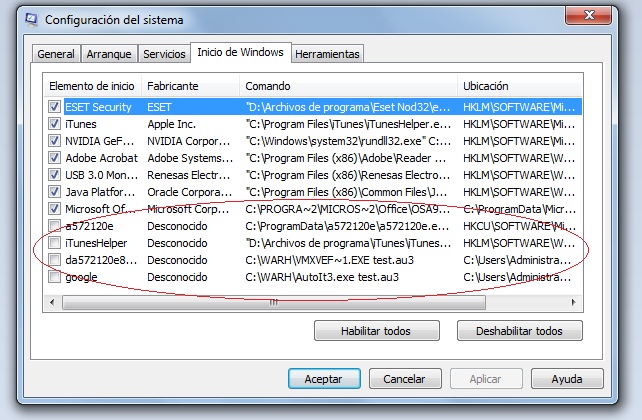Image resolution: width=642 pixels, height=420 pixels.
Task: Click the Renesas Electr... manufacturer cell
Action: (189, 175)
